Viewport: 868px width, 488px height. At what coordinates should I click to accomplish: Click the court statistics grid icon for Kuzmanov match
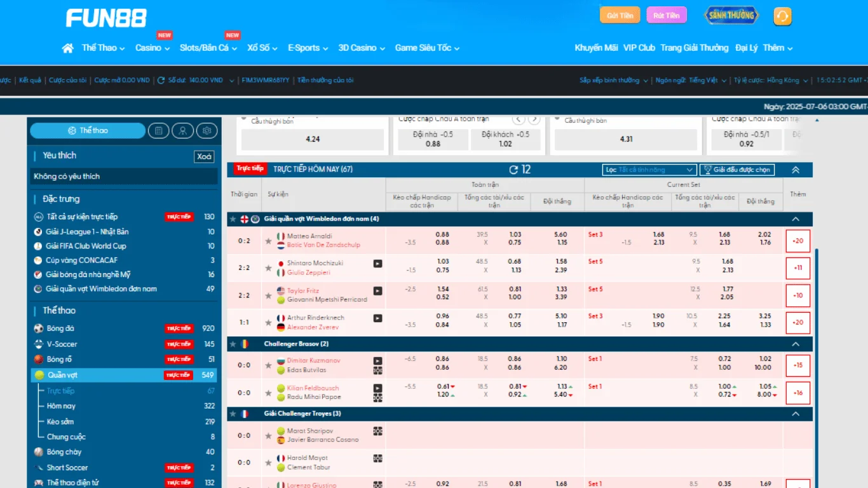[x=379, y=370]
